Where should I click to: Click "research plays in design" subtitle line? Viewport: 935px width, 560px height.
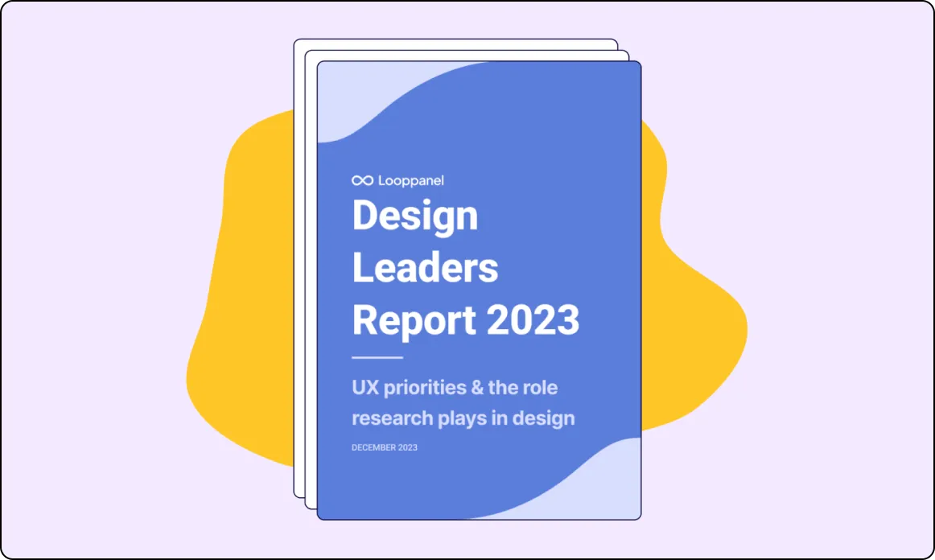click(463, 418)
